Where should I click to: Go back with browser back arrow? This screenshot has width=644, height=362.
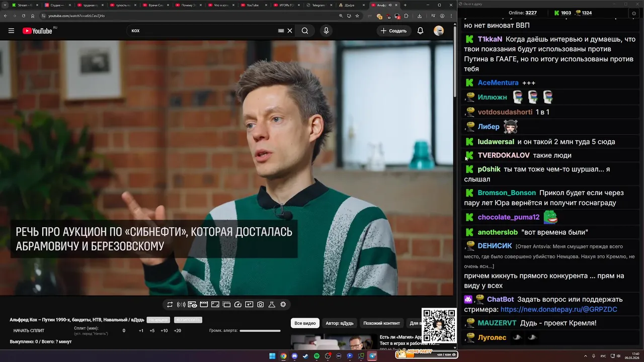pos(5,16)
